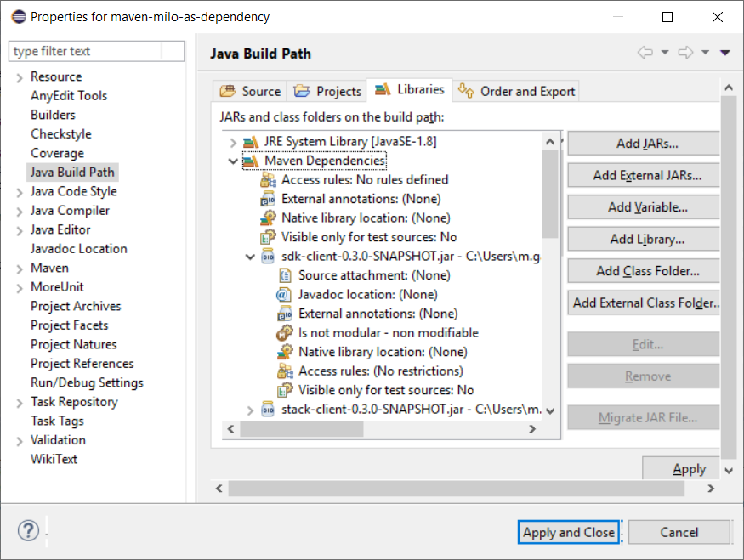The width and height of the screenshot is (744, 560).
Task: Click the back navigation arrow icon
Action: [645, 52]
